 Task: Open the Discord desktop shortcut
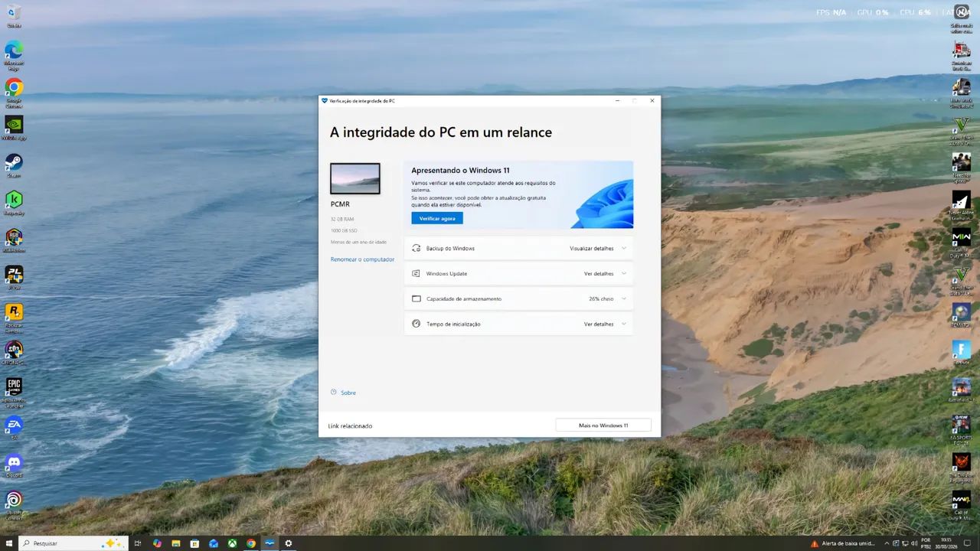(14, 465)
